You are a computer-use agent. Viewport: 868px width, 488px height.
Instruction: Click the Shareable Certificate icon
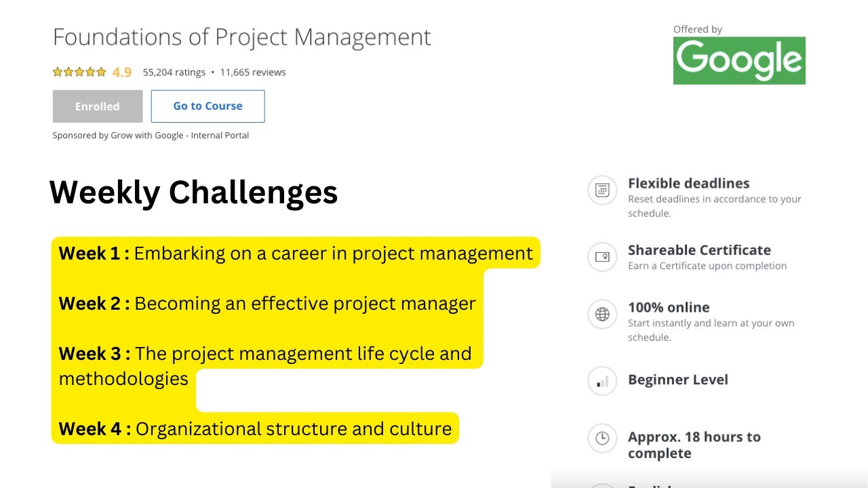coord(602,257)
